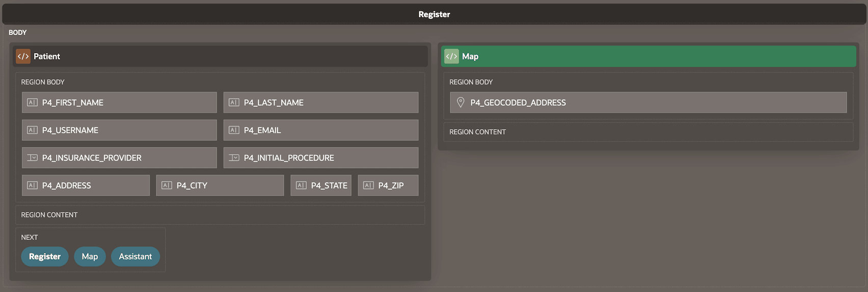Select the P4_GEOCODED_ADDRESS page item
This screenshot has height=292, width=868.
(648, 102)
